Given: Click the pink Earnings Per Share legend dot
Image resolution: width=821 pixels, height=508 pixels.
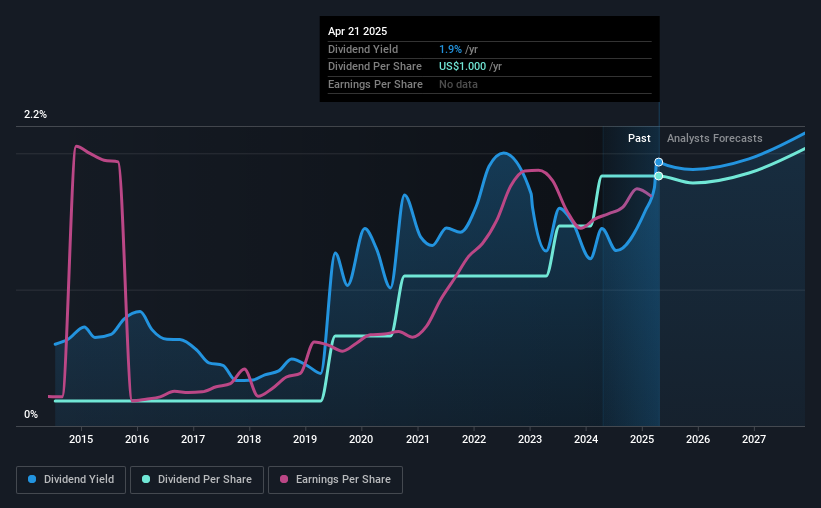Looking at the screenshot, I should [x=284, y=479].
